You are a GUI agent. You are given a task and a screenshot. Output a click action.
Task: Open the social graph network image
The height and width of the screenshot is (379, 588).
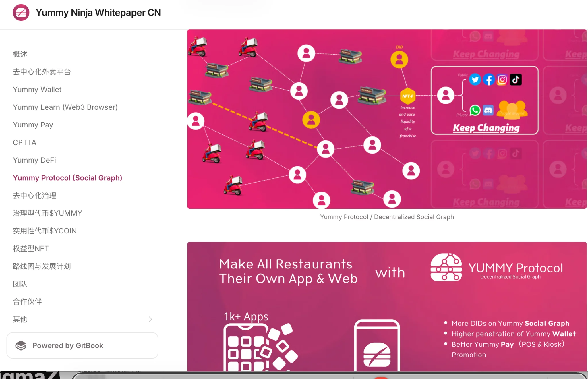pos(387,119)
